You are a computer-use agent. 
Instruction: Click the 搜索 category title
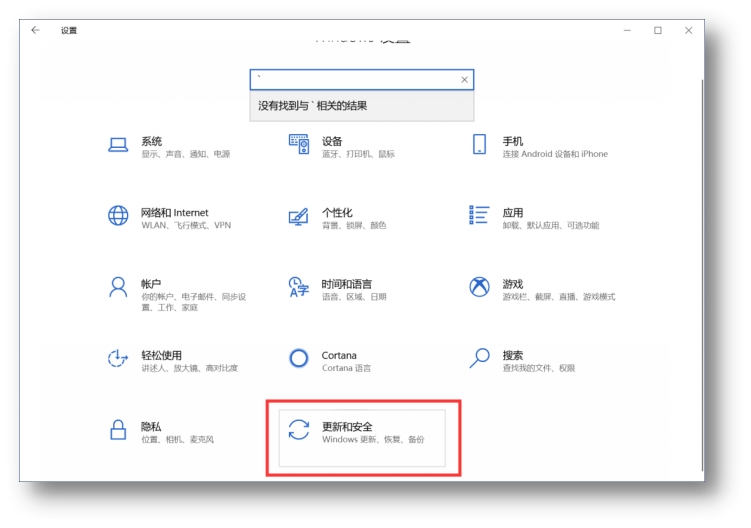click(x=512, y=356)
